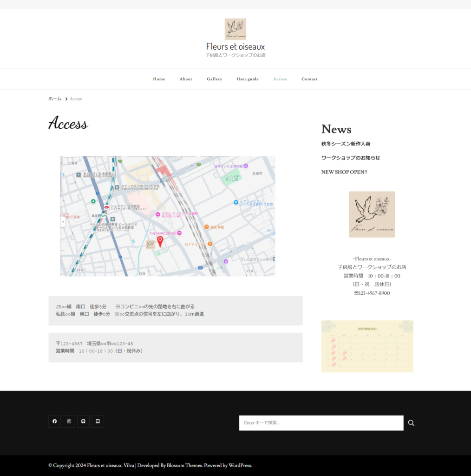This screenshot has height=476, width=471.
Task: Click the red location pin on map
Action: click(160, 241)
